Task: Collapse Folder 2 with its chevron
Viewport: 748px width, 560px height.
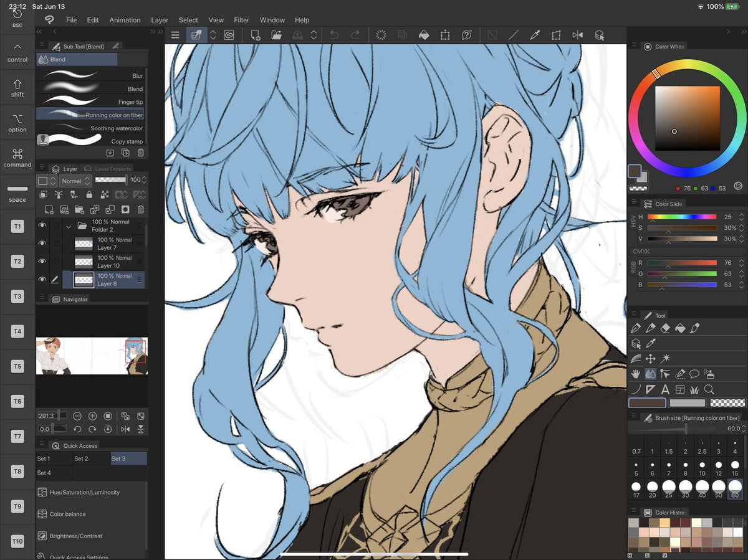Action: click(x=68, y=226)
